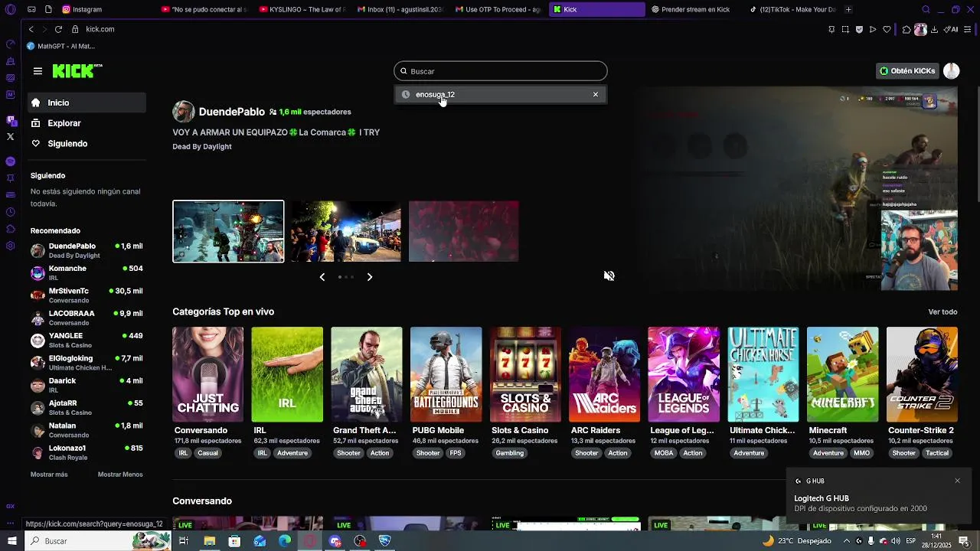Image resolution: width=980 pixels, height=551 pixels.
Task: Switch to the Gmail Inbox tab
Action: (x=400, y=9)
